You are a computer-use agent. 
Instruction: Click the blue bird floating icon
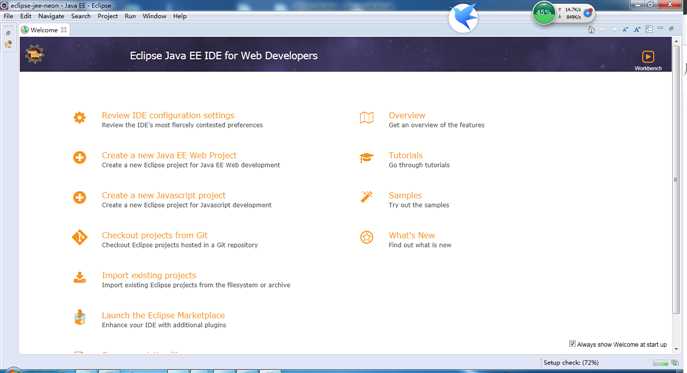pos(464,18)
